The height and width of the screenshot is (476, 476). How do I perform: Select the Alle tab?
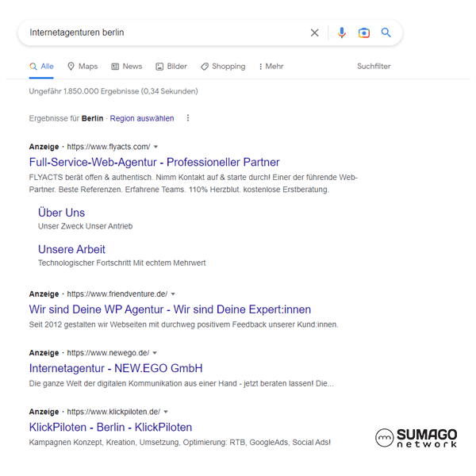pos(41,66)
